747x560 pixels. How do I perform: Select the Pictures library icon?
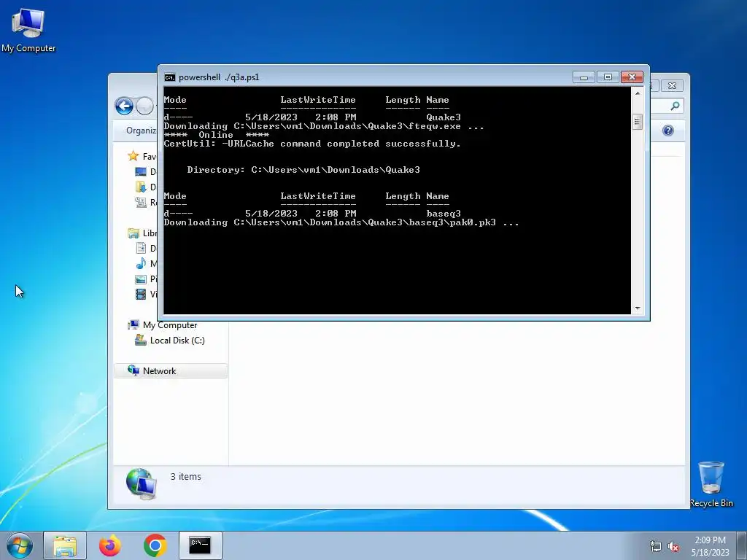pyautogui.click(x=141, y=279)
